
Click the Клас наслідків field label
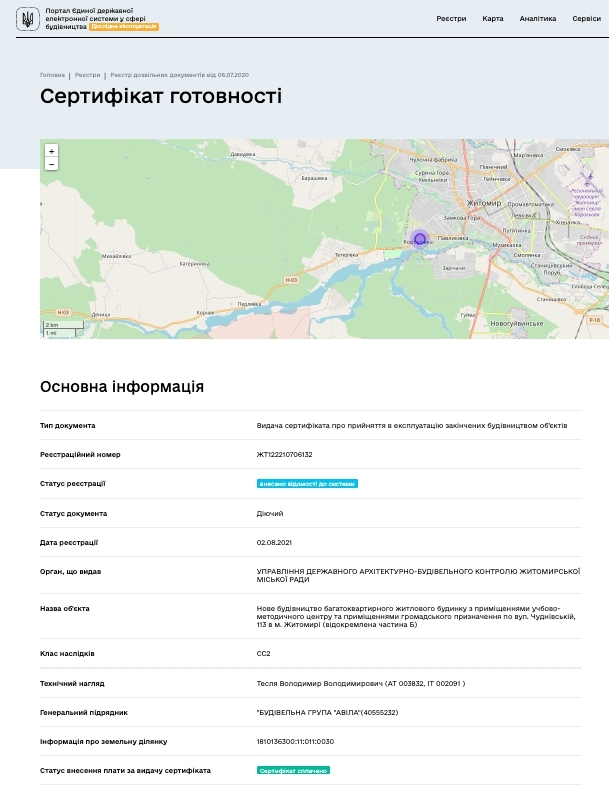coord(67,654)
